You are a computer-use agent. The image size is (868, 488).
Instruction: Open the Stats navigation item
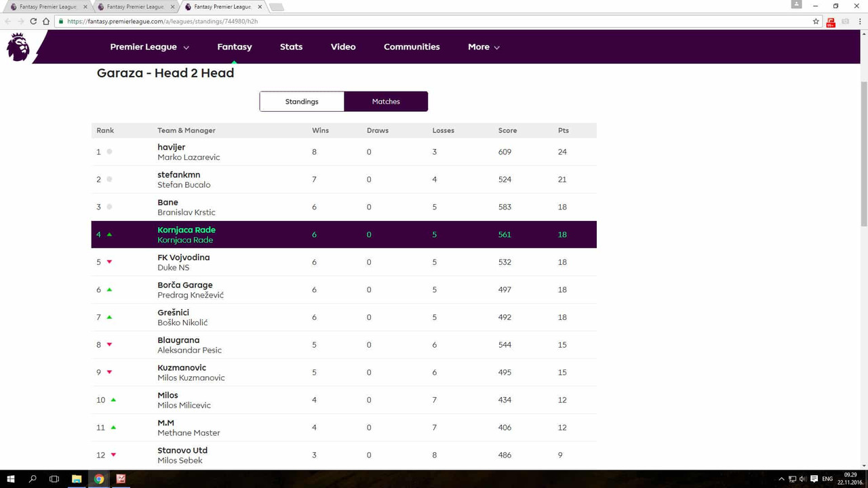[292, 47]
